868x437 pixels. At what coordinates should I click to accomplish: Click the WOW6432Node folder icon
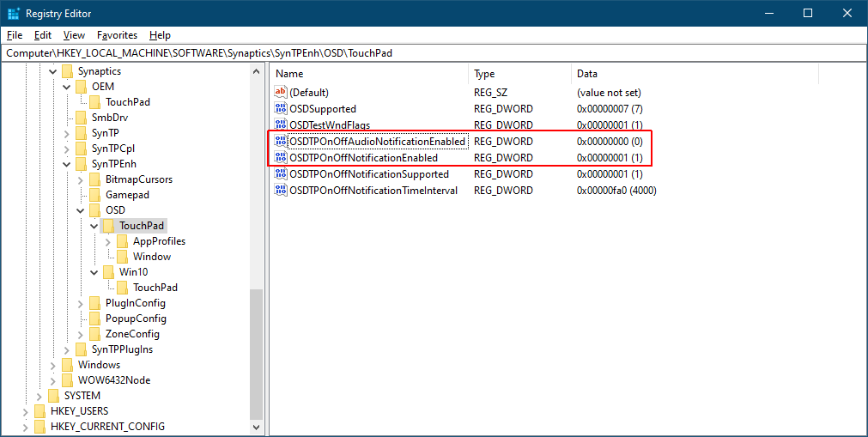(x=68, y=380)
